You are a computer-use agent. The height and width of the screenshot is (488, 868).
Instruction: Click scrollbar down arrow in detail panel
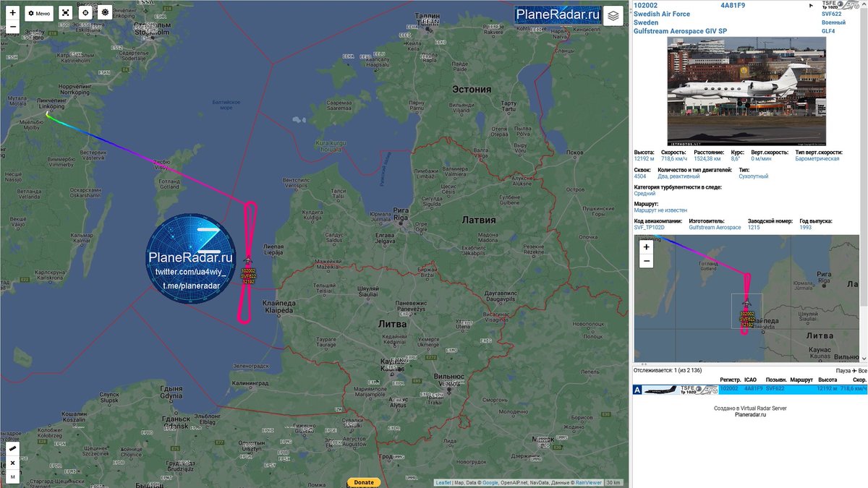coord(864,359)
